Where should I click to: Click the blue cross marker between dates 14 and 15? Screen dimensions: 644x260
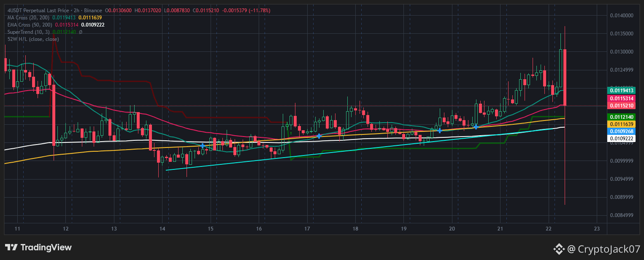coord(203,146)
